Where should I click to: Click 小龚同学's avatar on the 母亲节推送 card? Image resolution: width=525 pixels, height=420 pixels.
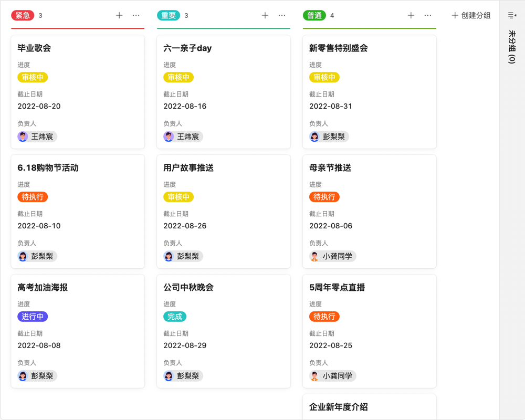point(314,256)
